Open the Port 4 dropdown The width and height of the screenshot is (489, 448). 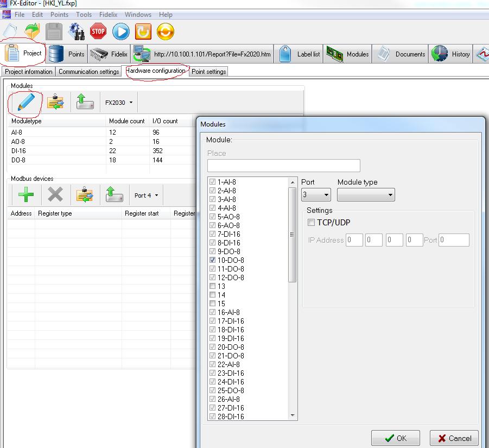(x=146, y=195)
